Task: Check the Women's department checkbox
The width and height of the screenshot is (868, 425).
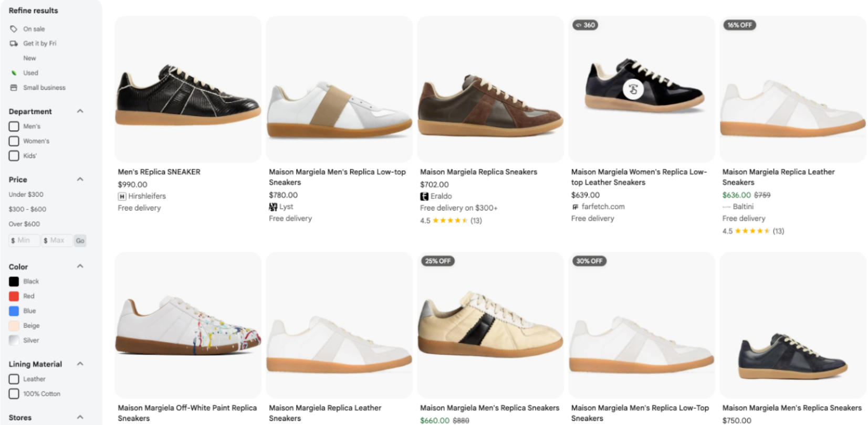Action: 14,141
